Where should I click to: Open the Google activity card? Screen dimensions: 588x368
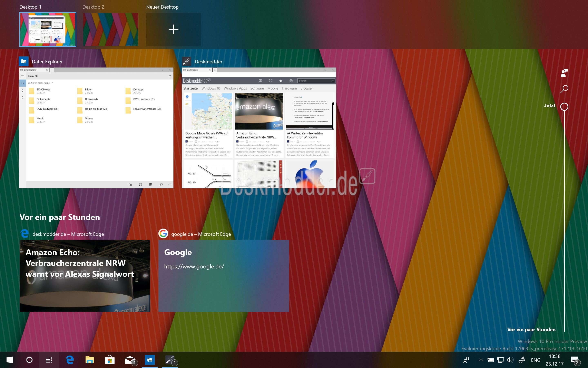pyautogui.click(x=224, y=276)
